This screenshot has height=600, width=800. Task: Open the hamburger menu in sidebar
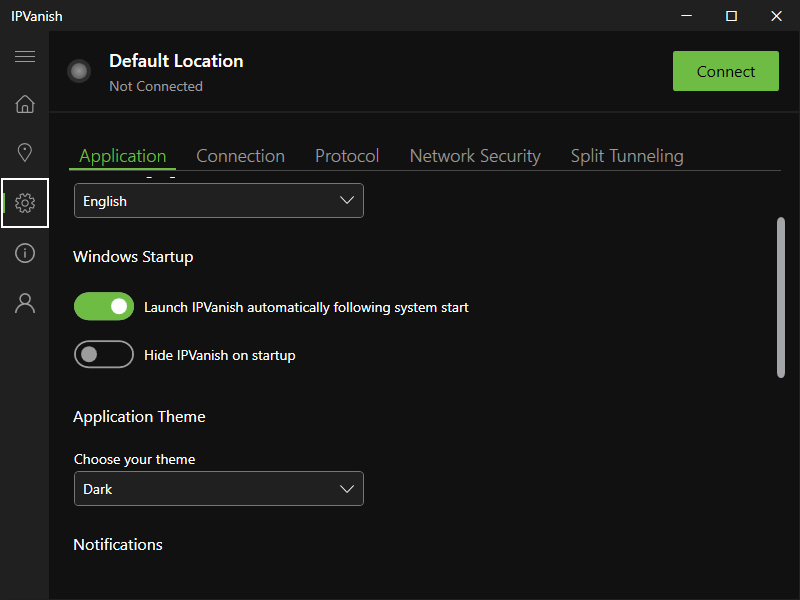24,57
